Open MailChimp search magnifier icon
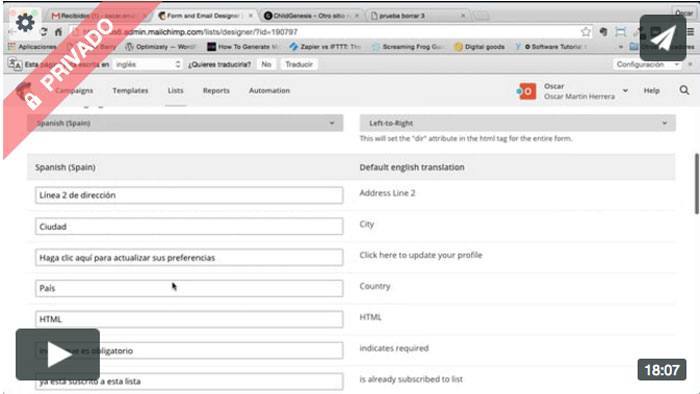Screen dimensions: 700x394 [x=684, y=91]
